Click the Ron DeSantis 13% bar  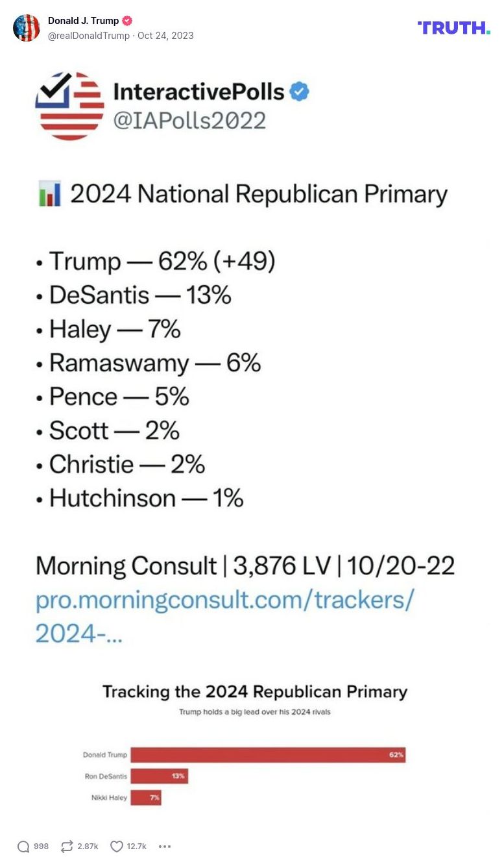pyautogui.click(x=159, y=776)
